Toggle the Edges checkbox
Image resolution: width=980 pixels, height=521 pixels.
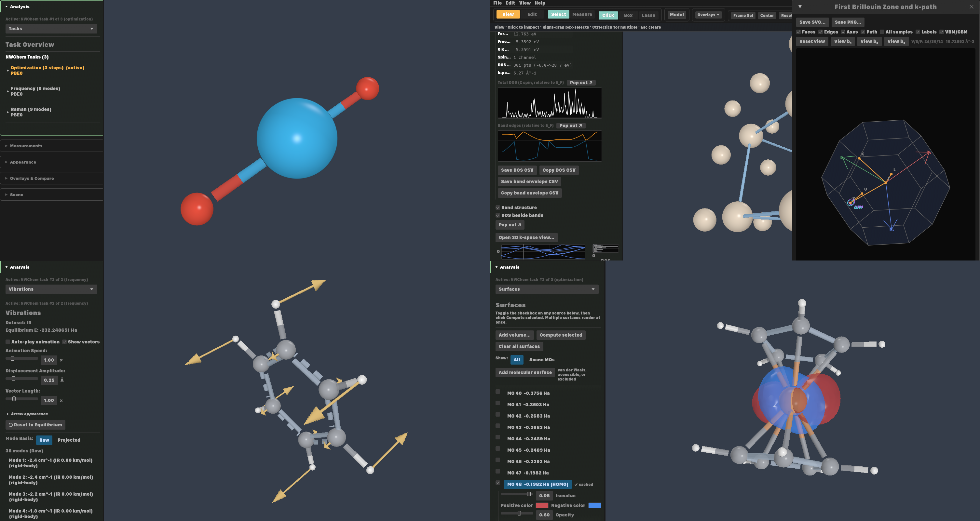pyautogui.click(x=821, y=32)
